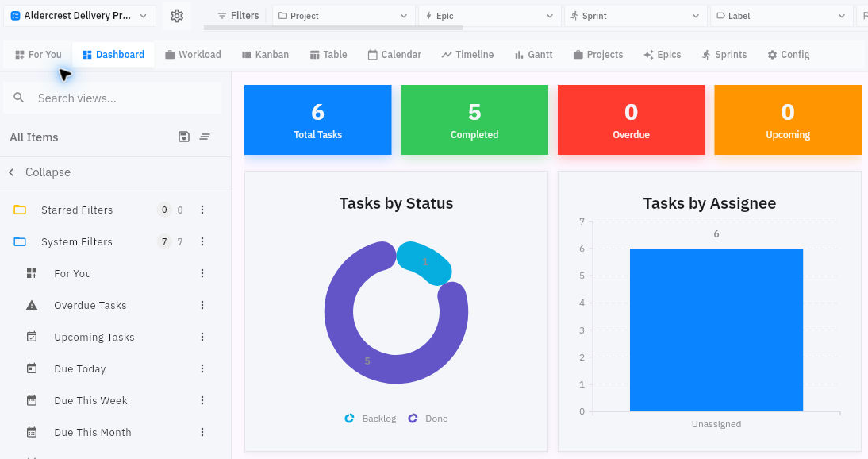Click the System Filters folder icon
Screen dimensions: 868x459
tap(20, 241)
